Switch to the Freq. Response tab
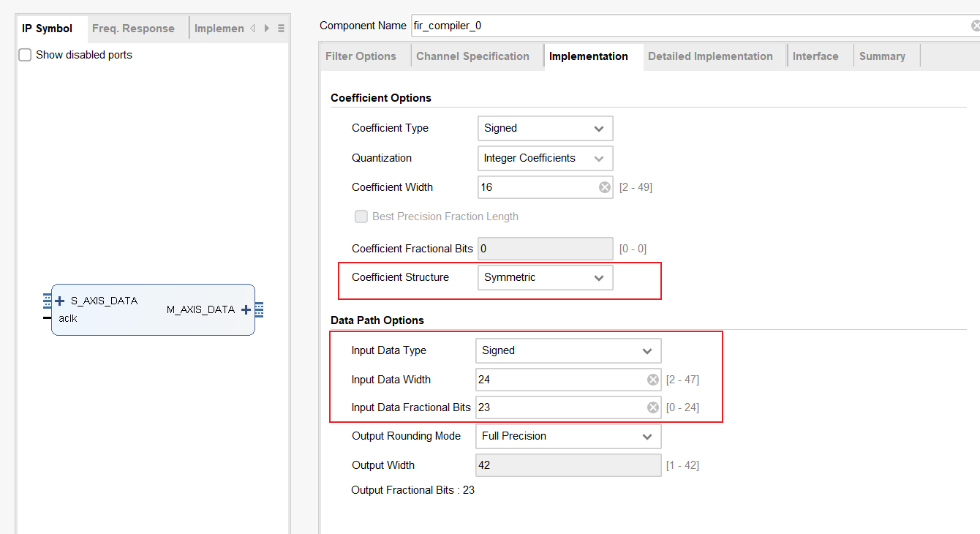980x534 pixels. (x=133, y=29)
